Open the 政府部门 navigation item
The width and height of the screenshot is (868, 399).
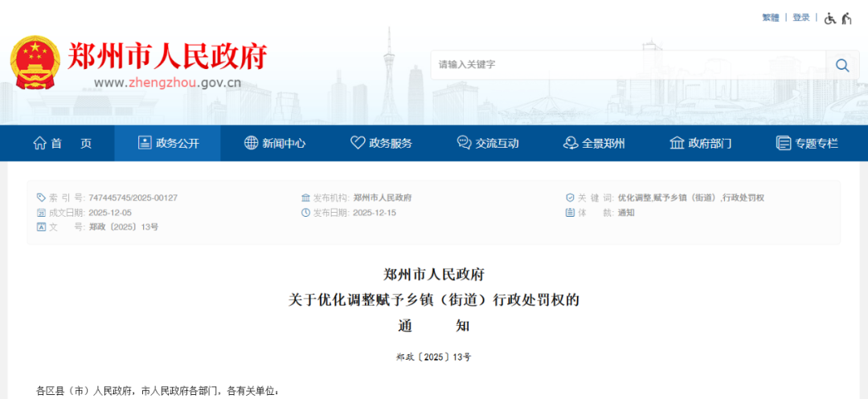[700, 143]
